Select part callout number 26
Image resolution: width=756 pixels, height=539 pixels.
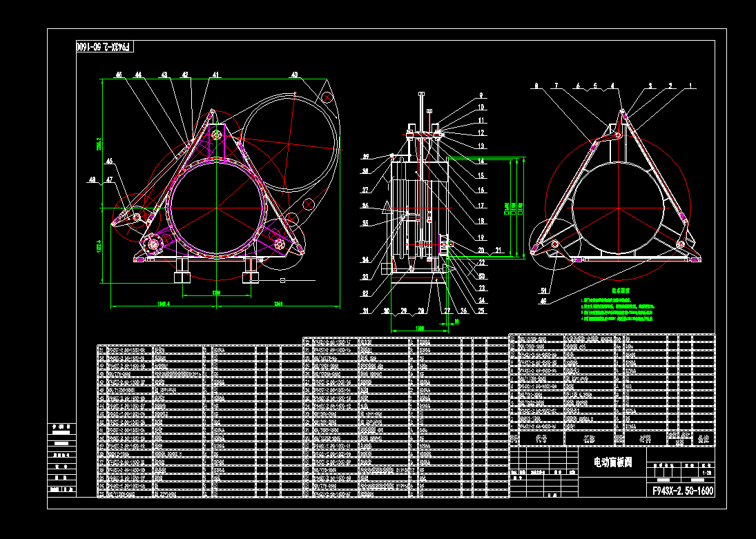[x=464, y=311]
